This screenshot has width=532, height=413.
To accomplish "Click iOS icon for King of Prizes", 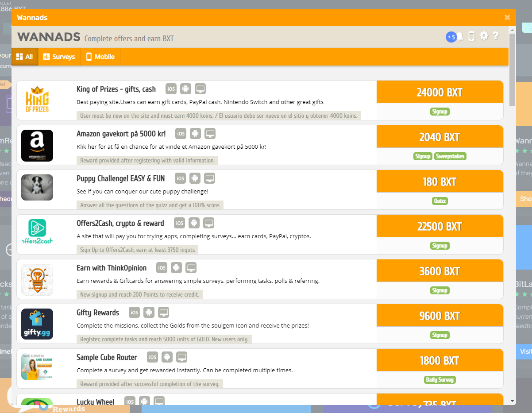I will tap(171, 89).
